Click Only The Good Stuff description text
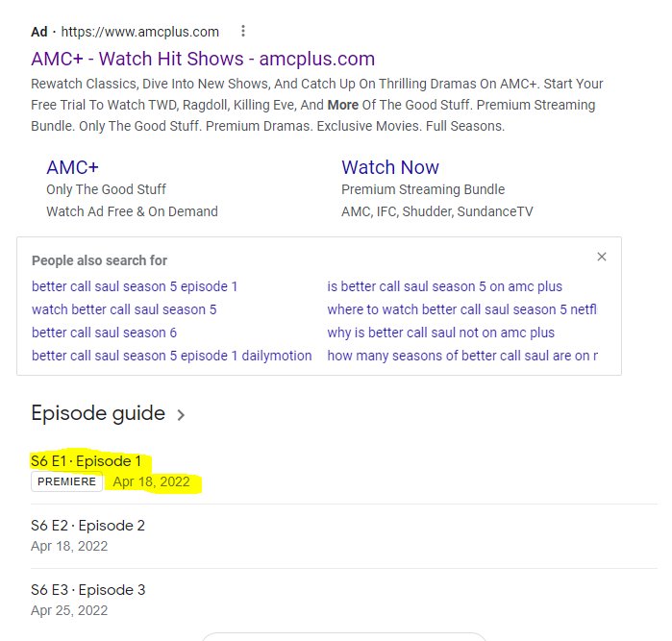Viewport: 672px width, 641px height. pos(106,189)
